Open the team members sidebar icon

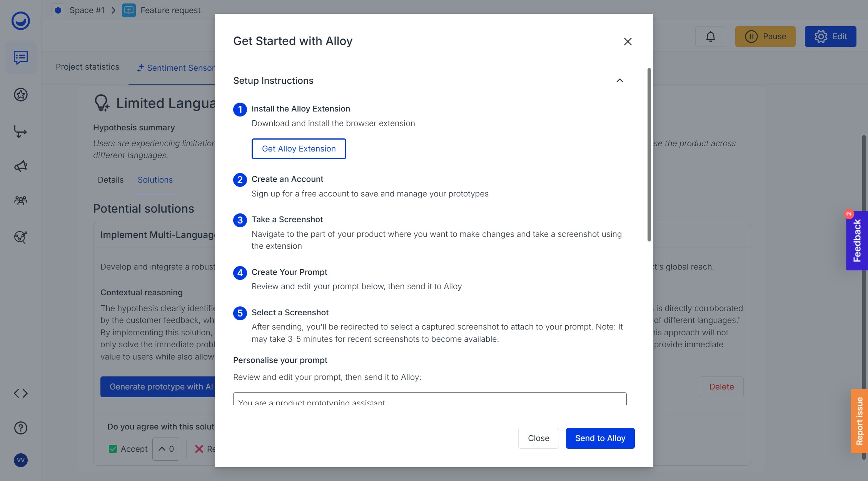pos(21,200)
